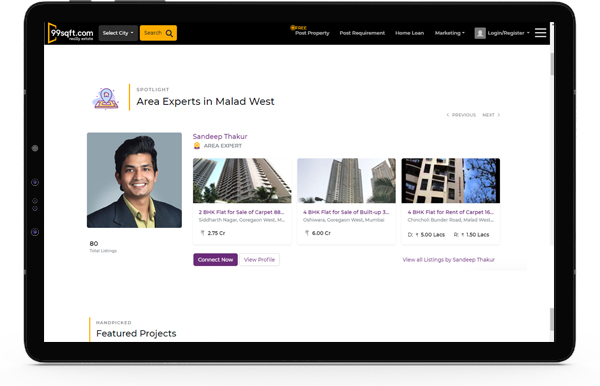This screenshot has height=386, width=600.
Task: Click the View Profile button
Action: pos(259,259)
